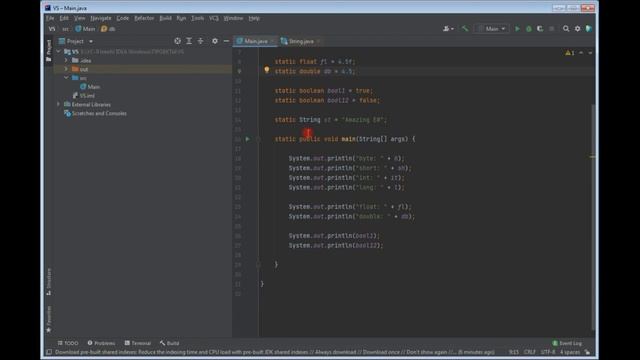Click the 4 spaces indent setting
Image resolution: width=640 pixels, height=360 pixels.
pos(570,352)
